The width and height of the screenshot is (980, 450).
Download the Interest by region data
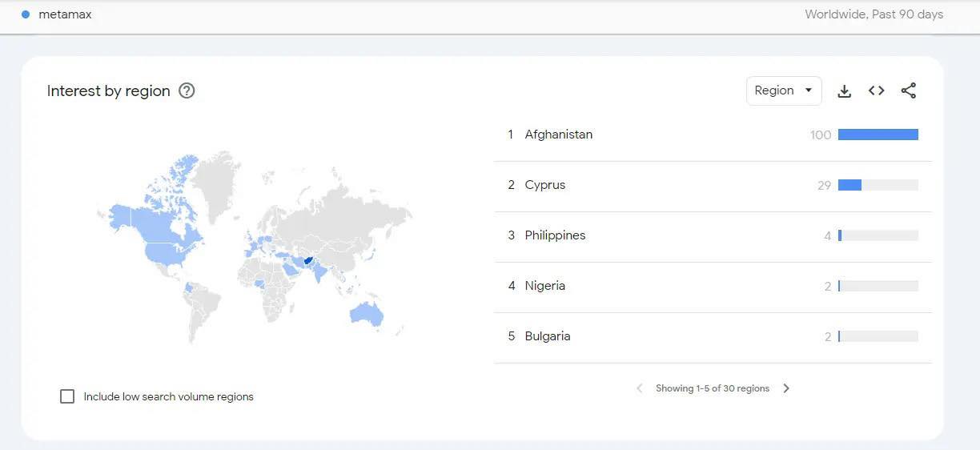[844, 91]
